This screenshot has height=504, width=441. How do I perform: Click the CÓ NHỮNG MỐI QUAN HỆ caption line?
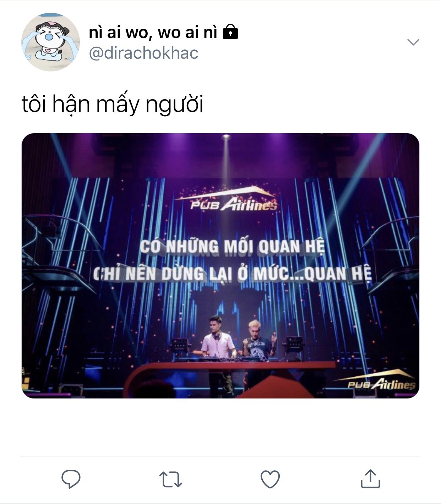(232, 247)
